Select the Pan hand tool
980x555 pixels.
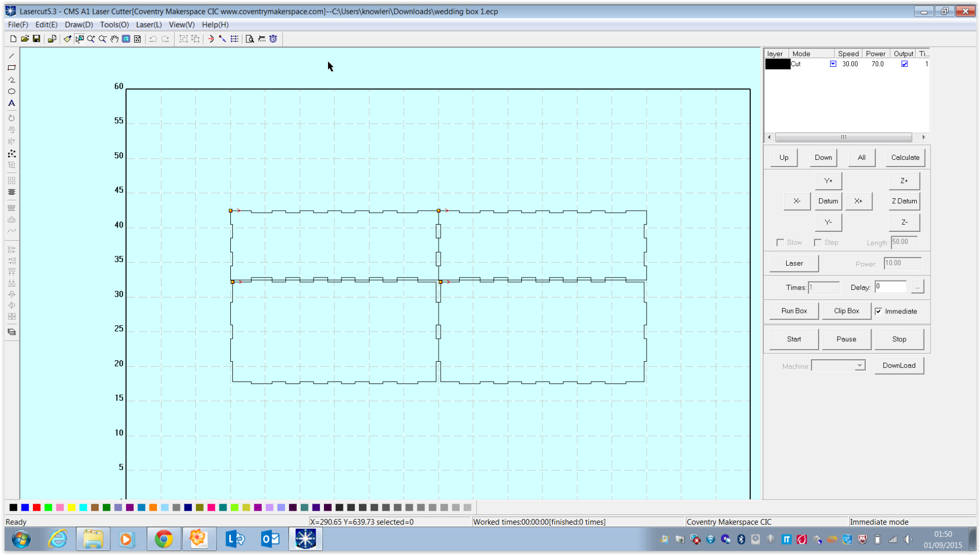pyautogui.click(x=114, y=39)
